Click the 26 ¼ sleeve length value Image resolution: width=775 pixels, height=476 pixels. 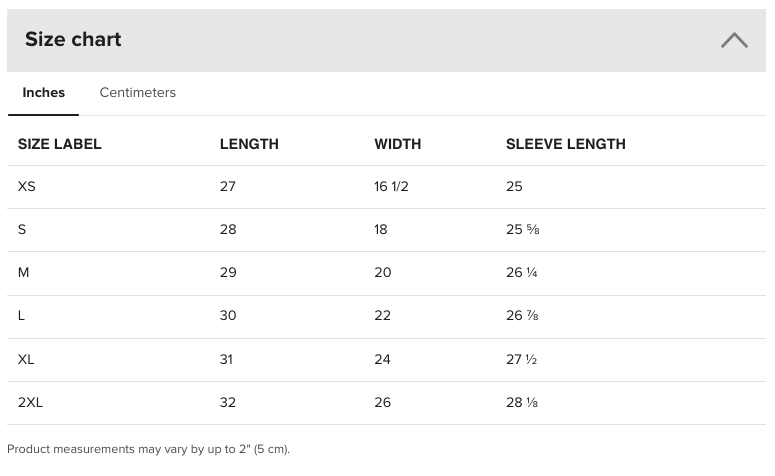click(523, 272)
